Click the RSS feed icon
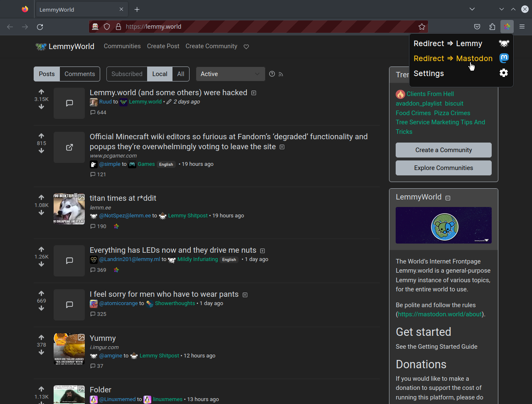This screenshot has height=404, width=532. pyautogui.click(x=281, y=74)
